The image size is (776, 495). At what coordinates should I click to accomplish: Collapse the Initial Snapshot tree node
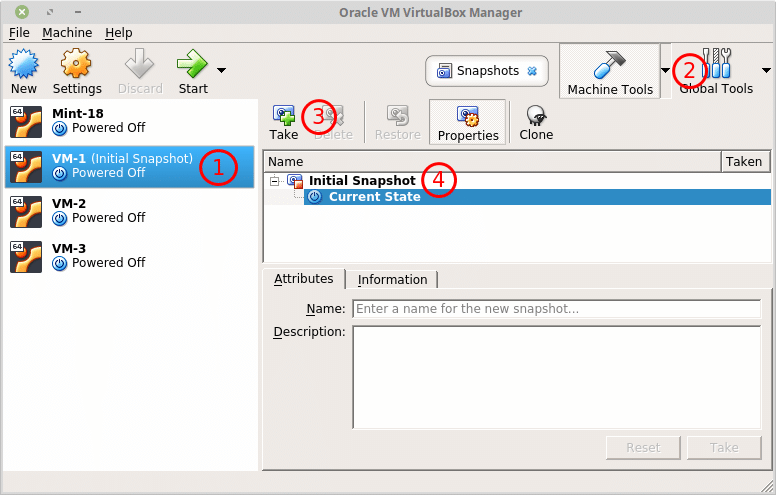(275, 181)
